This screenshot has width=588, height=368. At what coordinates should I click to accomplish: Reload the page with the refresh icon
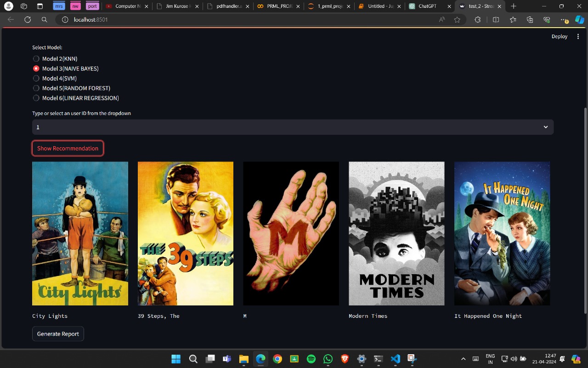coord(28,20)
